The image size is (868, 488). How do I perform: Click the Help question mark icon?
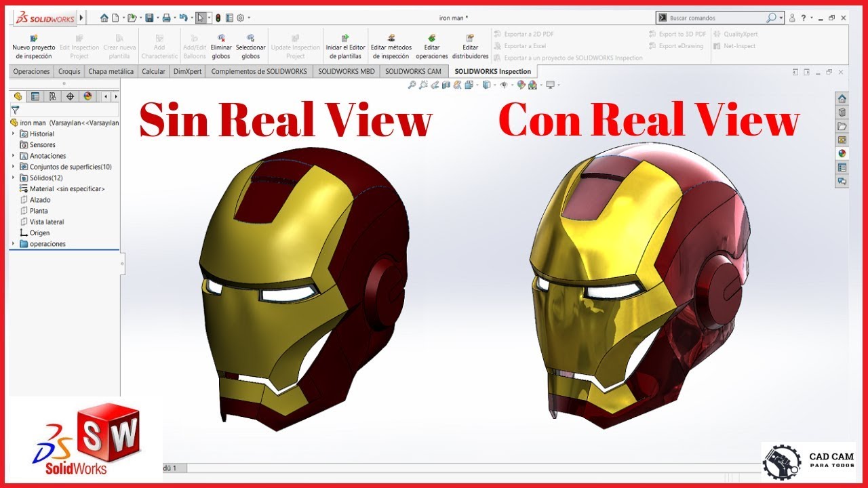click(x=804, y=18)
